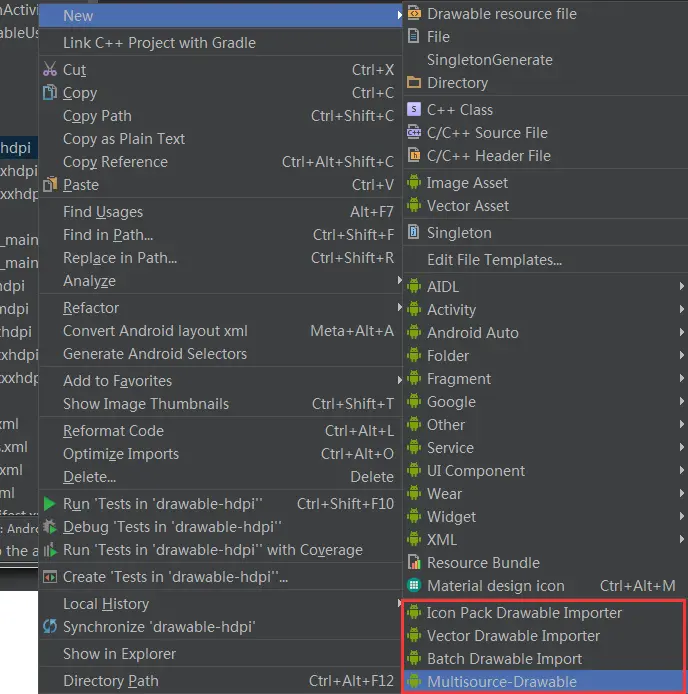The width and height of the screenshot is (688, 694).
Task: Choose Copy as Plain Text
Action: (x=220, y=139)
